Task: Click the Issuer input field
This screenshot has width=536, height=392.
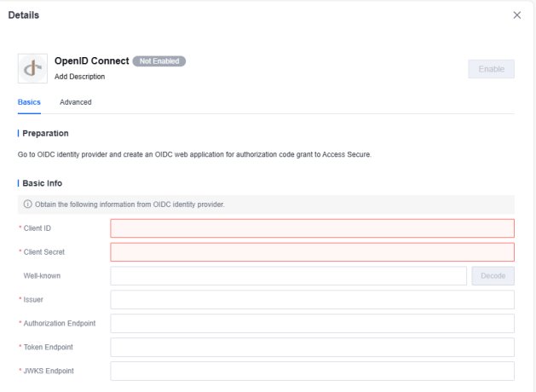Action: click(312, 300)
